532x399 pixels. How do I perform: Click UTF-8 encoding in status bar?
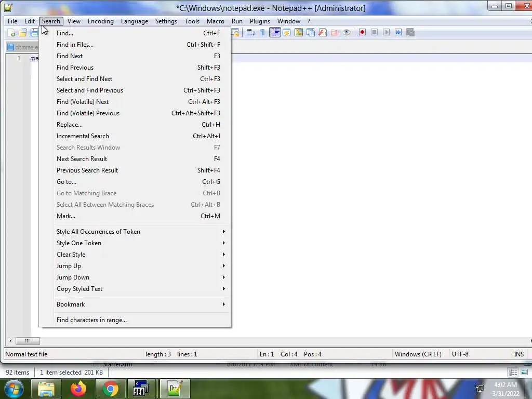(x=460, y=354)
